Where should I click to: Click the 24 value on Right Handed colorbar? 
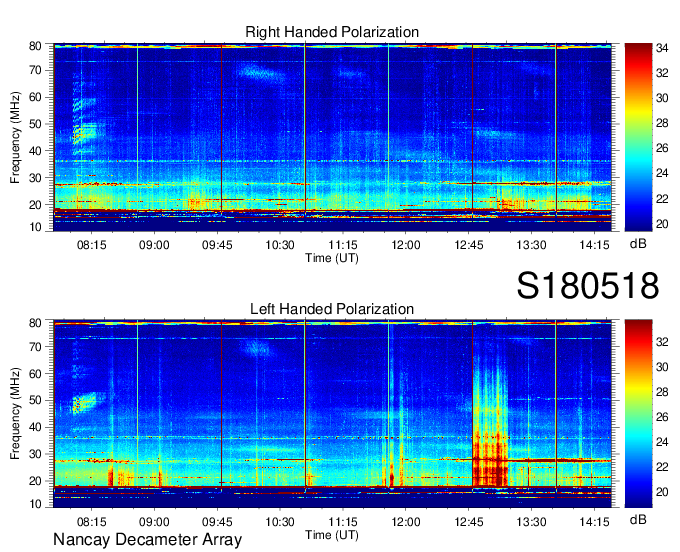[x=662, y=173]
